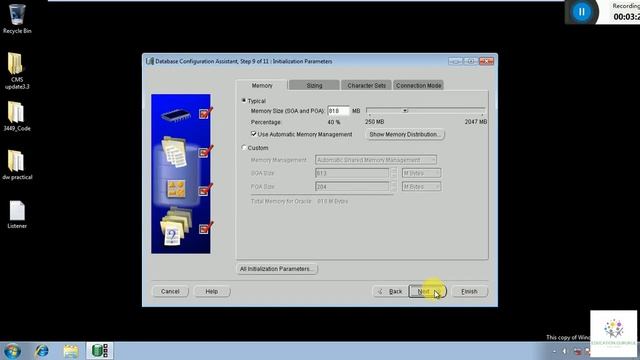Click the Finish button
640x360 pixels.
tap(469, 291)
